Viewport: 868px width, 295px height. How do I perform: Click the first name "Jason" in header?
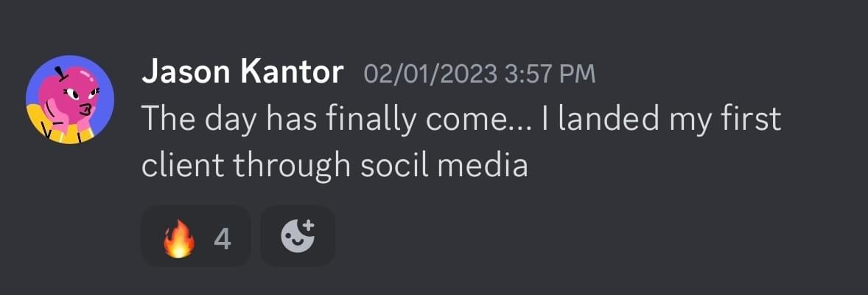(x=186, y=73)
